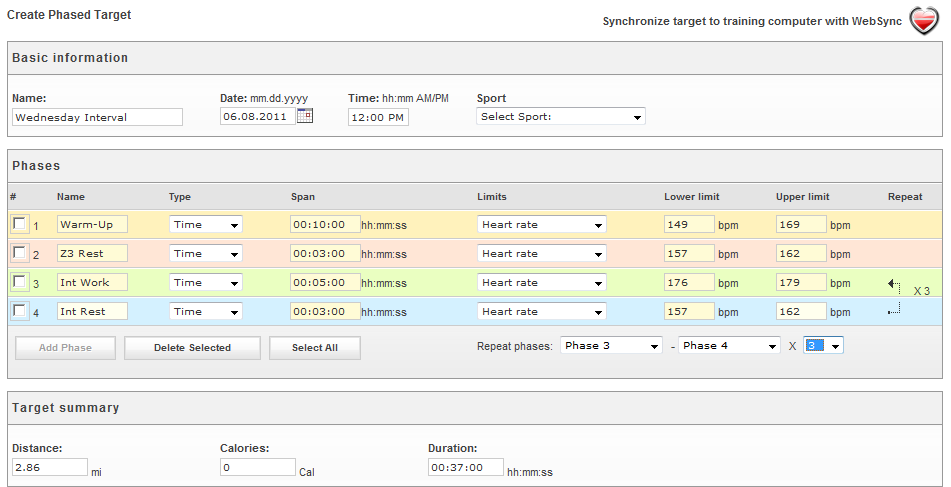Select the Int Work phase checkbox
The image size is (951, 487).
20,282
